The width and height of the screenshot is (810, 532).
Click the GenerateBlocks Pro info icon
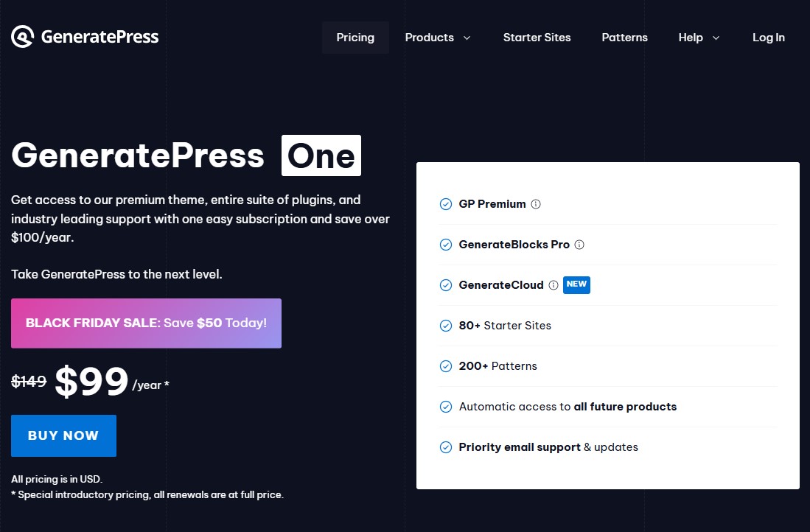pos(579,245)
